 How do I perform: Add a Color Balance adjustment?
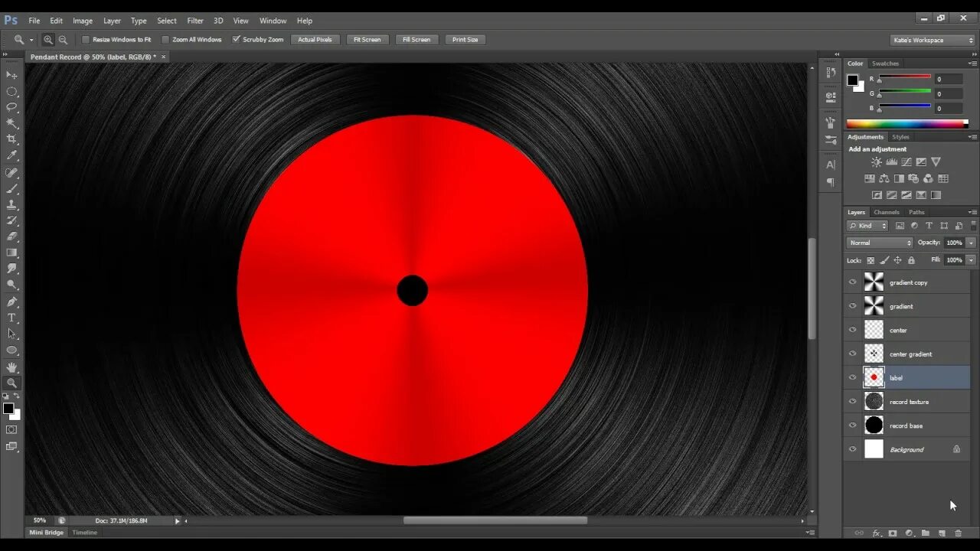[884, 178]
